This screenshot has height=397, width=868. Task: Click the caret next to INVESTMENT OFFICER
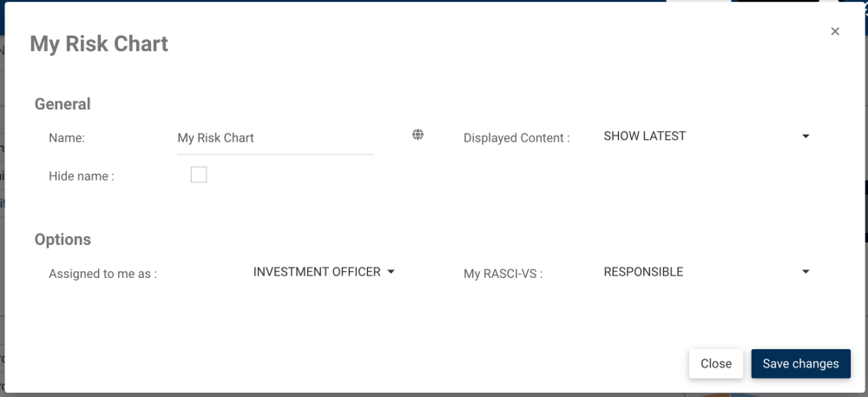tap(391, 272)
